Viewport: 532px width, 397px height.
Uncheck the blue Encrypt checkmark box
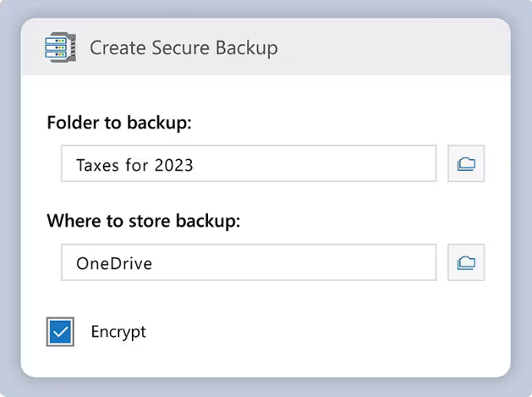61,332
